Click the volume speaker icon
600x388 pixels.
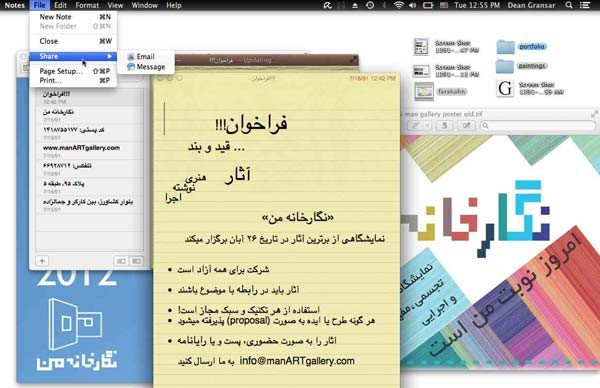(412, 5)
